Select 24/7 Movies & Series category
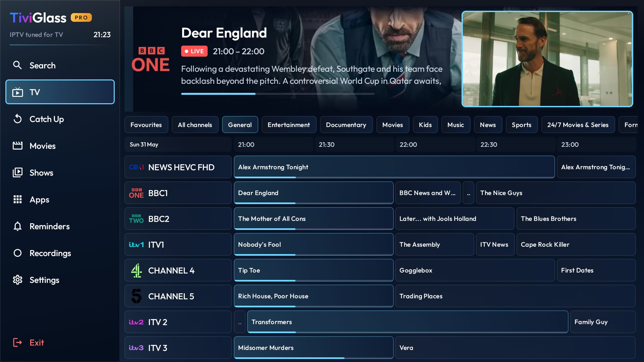The height and width of the screenshot is (362, 644). pyautogui.click(x=578, y=125)
